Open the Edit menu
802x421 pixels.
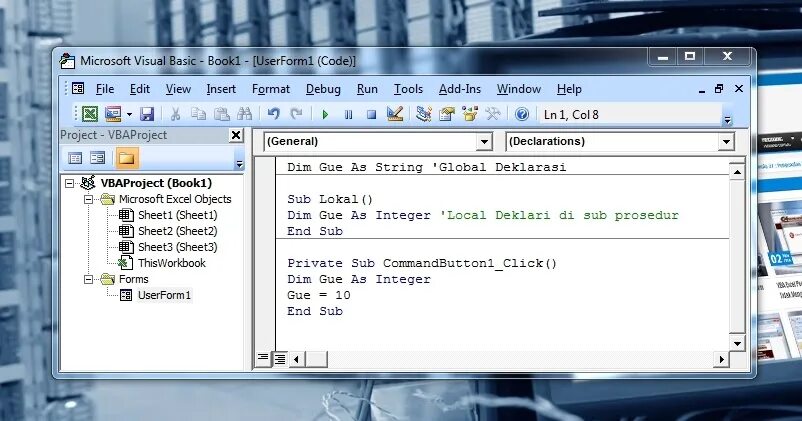click(140, 89)
